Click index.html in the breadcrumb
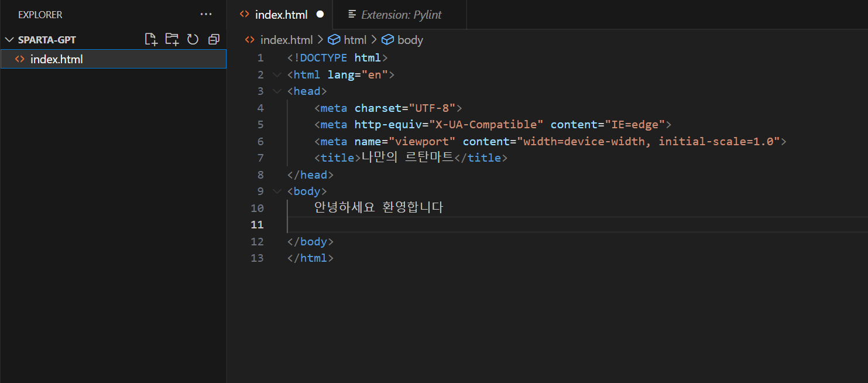The height and width of the screenshot is (383, 868). [x=287, y=40]
